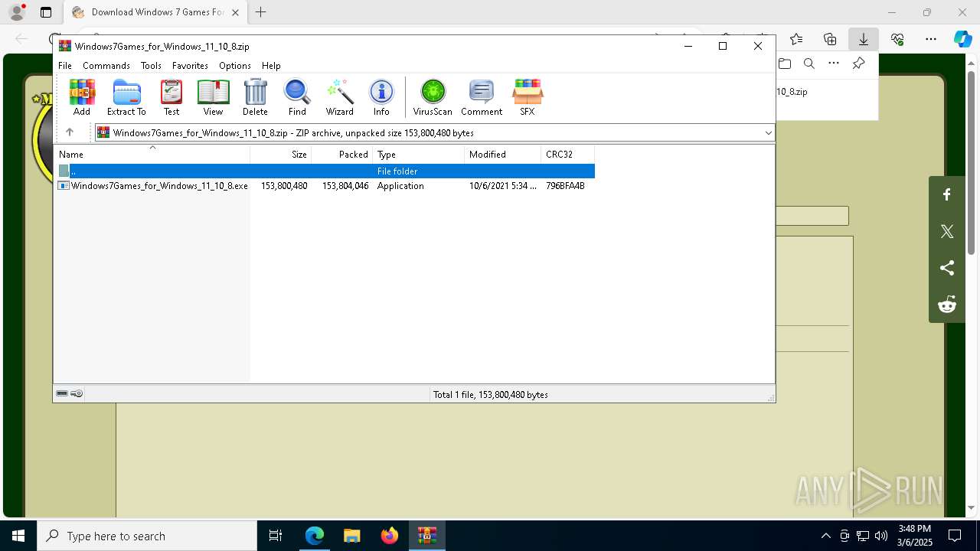Open Edge tab actions menu icon
Image resolution: width=980 pixels, height=551 pixels.
[46, 12]
